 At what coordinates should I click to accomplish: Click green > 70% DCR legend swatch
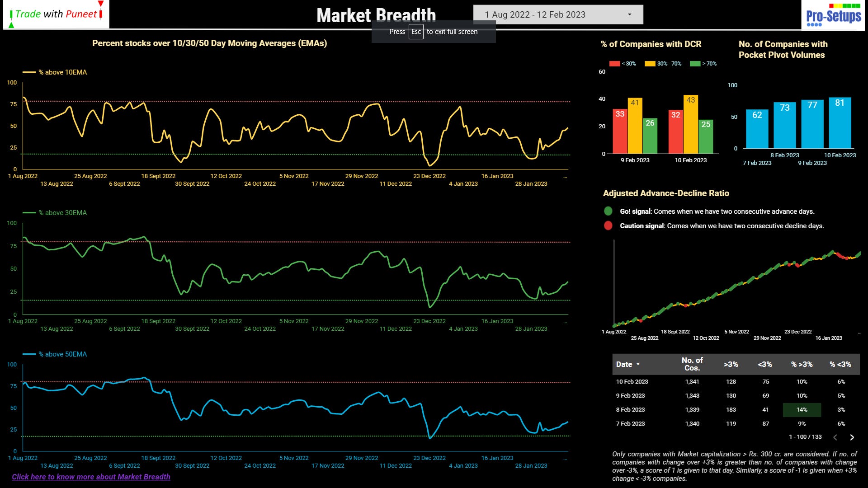pyautogui.click(x=695, y=64)
